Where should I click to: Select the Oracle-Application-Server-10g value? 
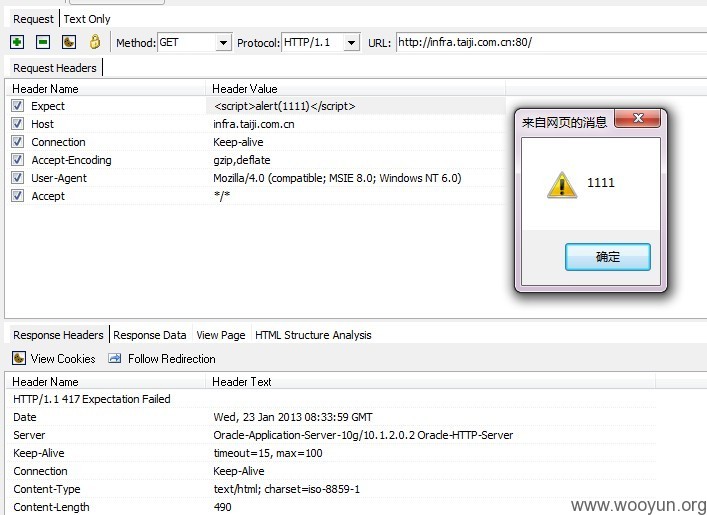pyautogui.click(x=363, y=435)
